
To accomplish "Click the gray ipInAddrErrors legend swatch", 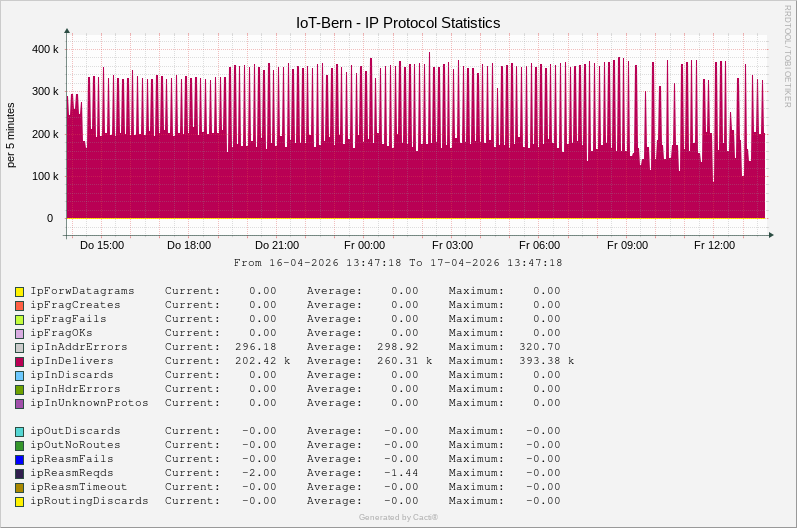I will [19, 347].
